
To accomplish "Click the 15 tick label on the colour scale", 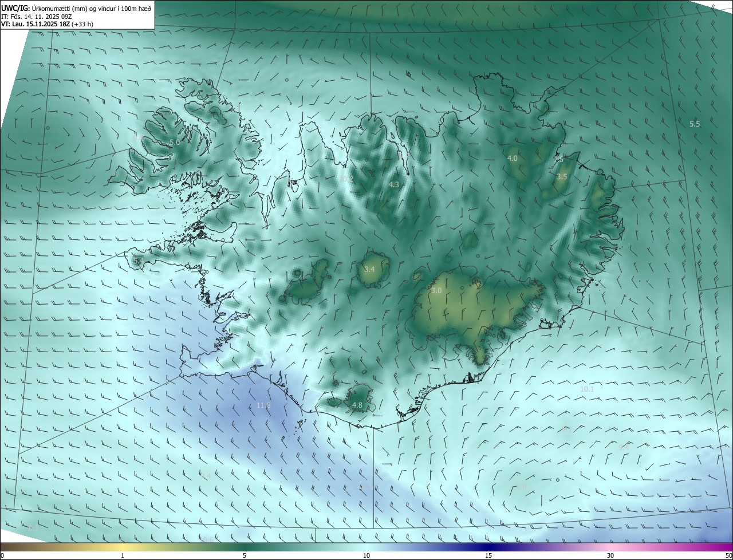I will tap(488, 555).
